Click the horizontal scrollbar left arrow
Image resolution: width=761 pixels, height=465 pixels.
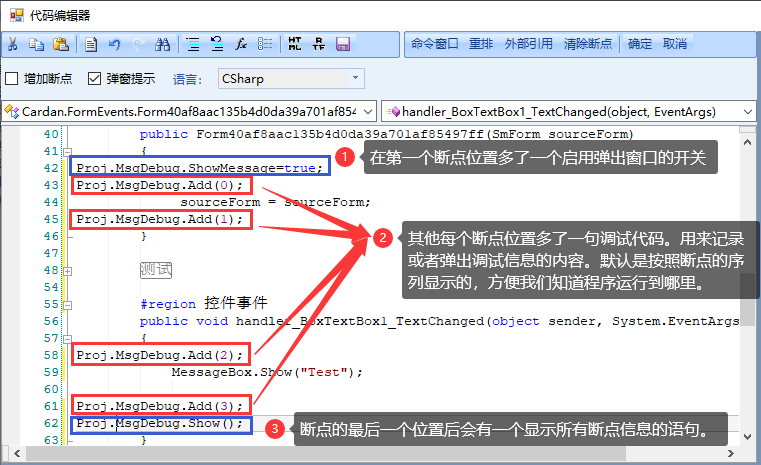tap(17, 453)
